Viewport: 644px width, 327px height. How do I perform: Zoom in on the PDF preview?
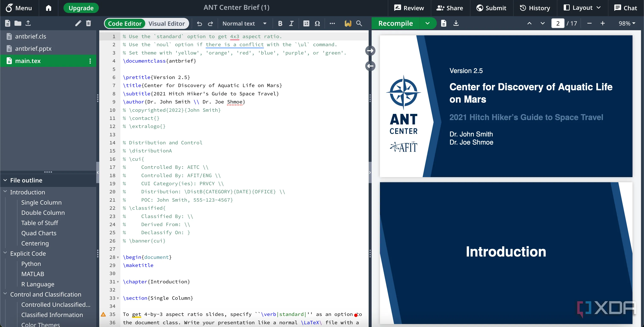pos(602,23)
